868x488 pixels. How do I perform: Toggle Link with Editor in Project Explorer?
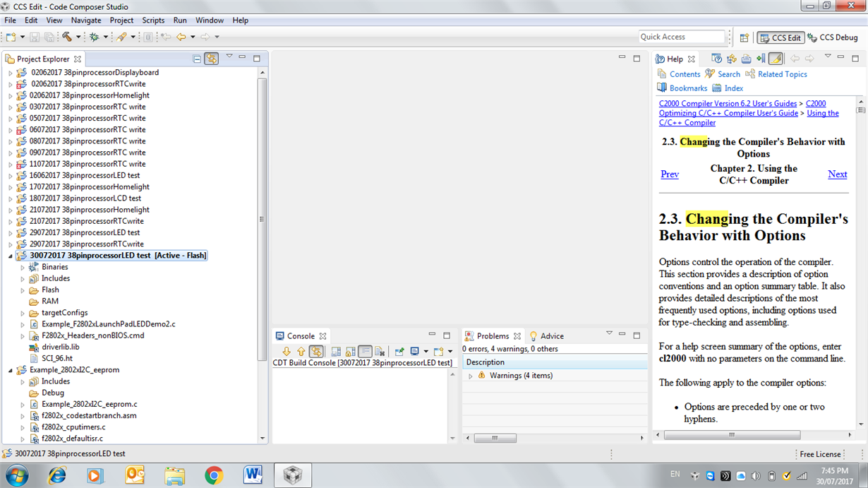click(x=212, y=59)
